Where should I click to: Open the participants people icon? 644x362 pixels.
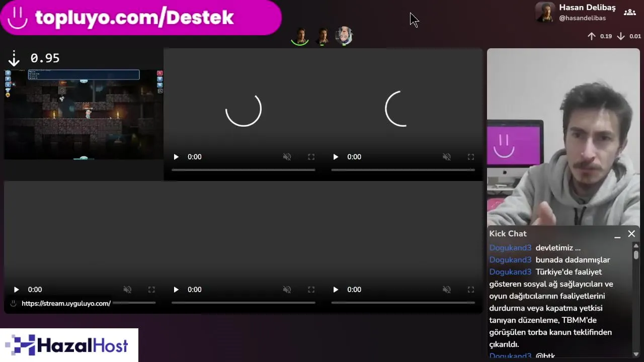[629, 12]
